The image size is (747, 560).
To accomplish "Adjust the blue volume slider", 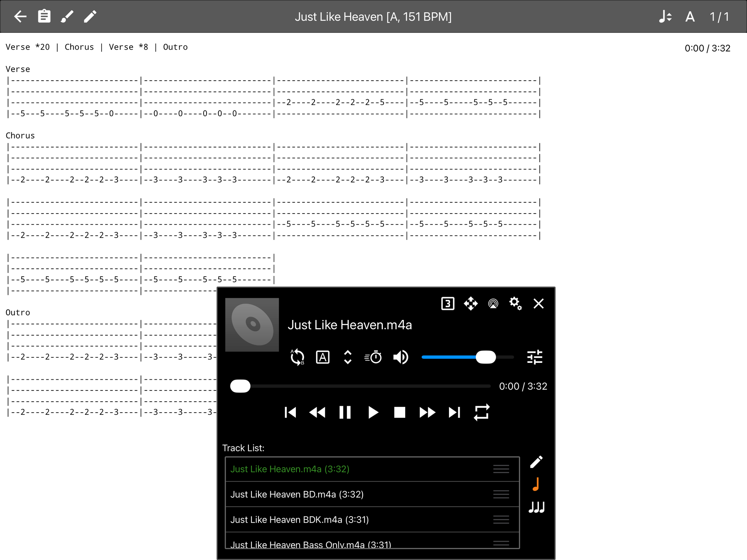I will (468, 357).
